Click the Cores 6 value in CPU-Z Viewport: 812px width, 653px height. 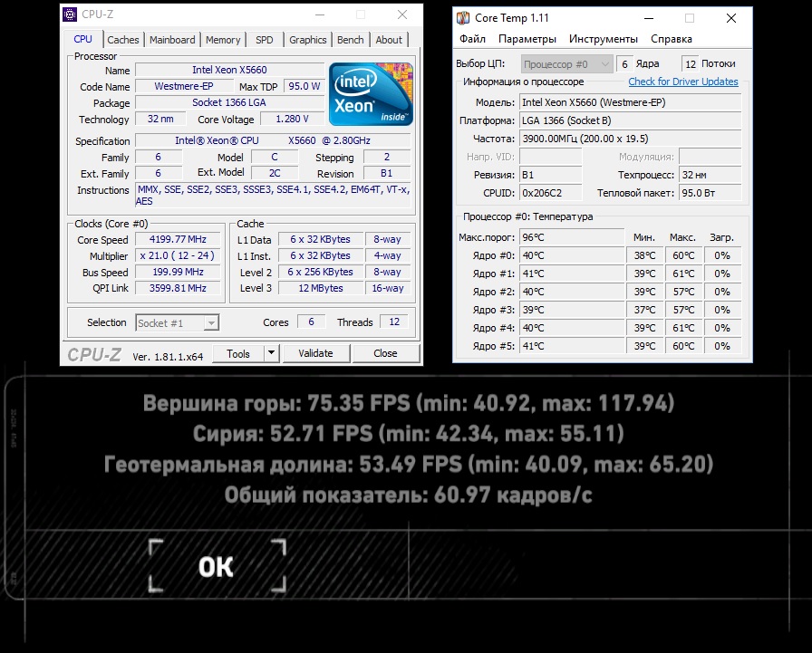311,322
